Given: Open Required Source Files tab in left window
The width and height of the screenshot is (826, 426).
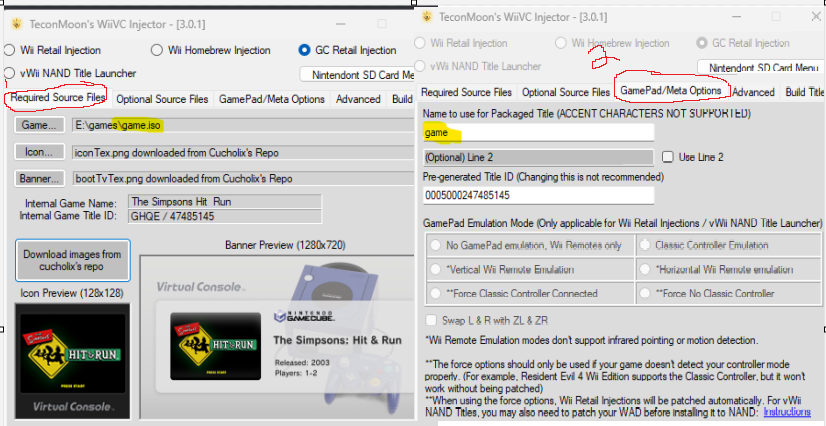Looking at the screenshot, I should (x=57, y=97).
